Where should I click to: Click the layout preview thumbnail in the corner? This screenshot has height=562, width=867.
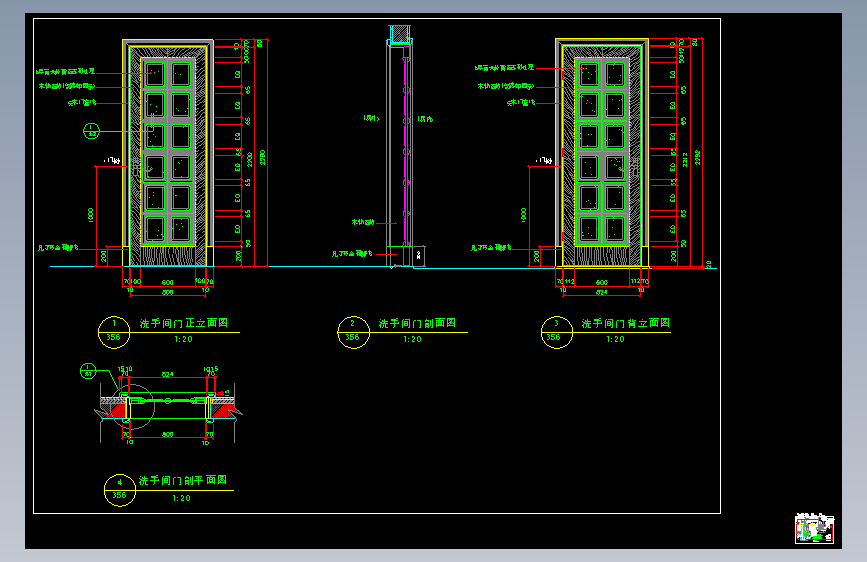[814, 529]
